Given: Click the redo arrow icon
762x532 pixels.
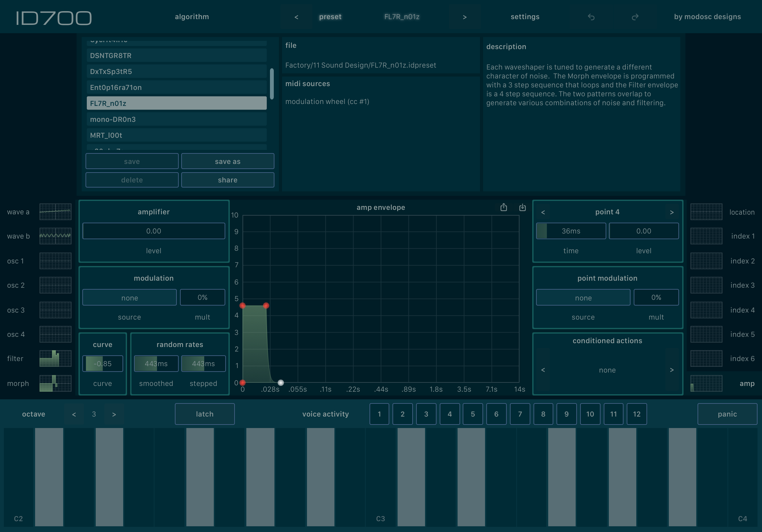Looking at the screenshot, I should click(x=635, y=17).
